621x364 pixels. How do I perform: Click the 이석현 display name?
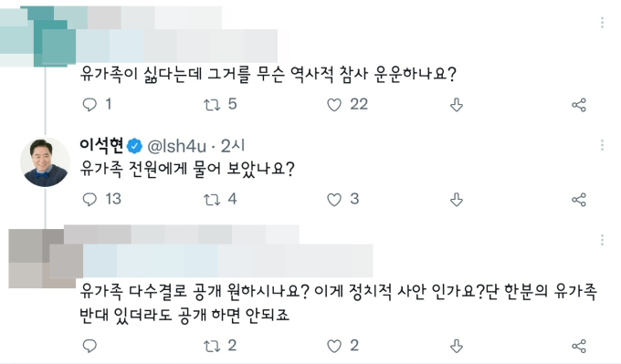pos(101,145)
